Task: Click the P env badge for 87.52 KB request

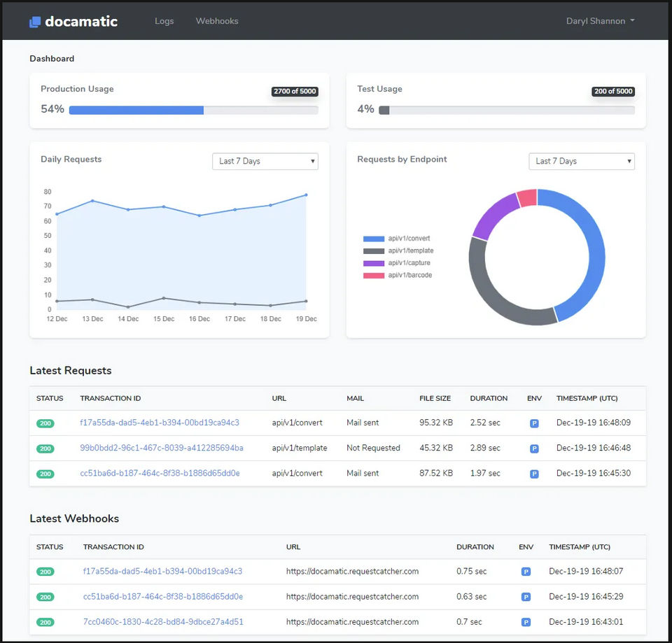Action: point(534,474)
